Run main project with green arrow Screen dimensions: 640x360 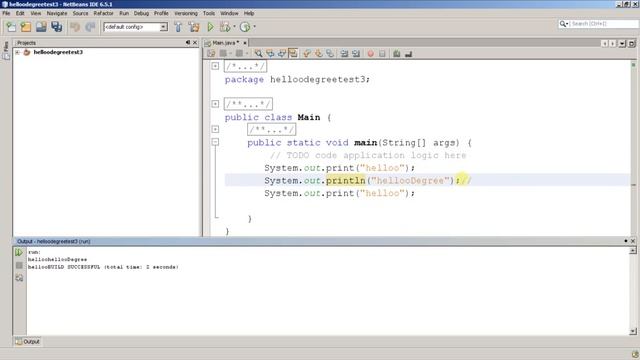210,27
